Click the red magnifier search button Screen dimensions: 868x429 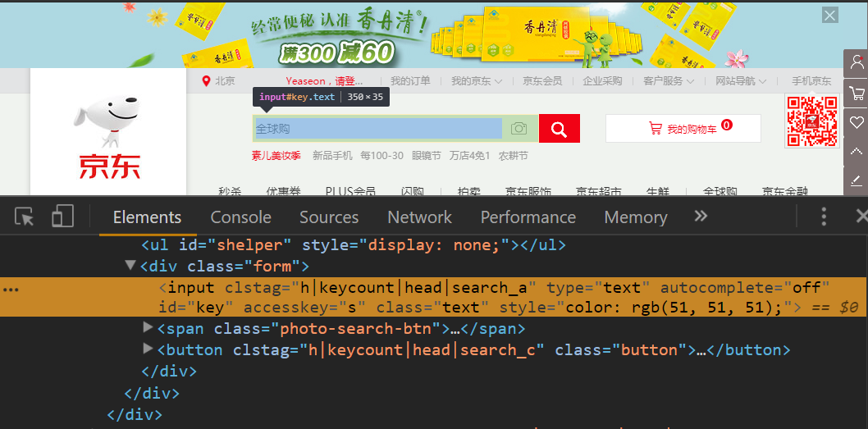559,129
